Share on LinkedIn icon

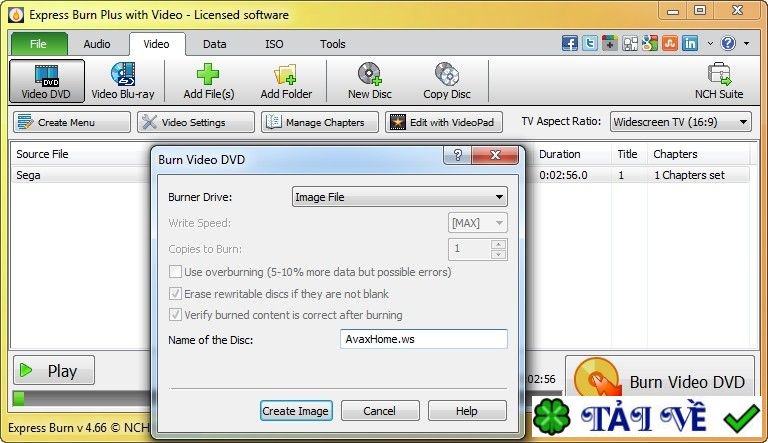(x=690, y=43)
